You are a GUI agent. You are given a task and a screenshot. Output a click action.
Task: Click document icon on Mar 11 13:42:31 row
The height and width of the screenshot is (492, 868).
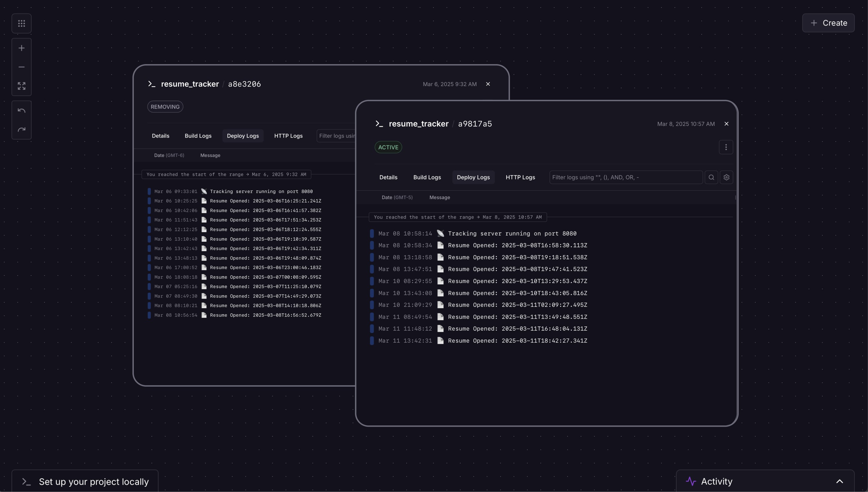tap(440, 341)
